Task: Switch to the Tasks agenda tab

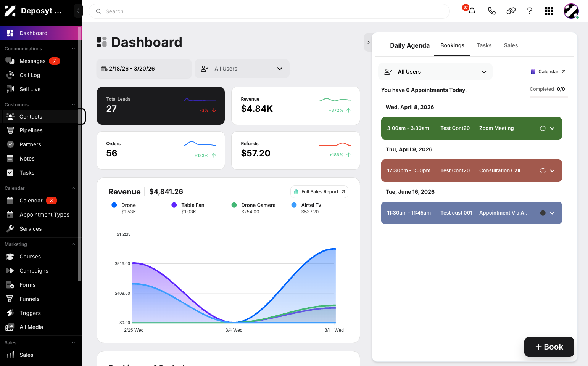Action: [484, 45]
